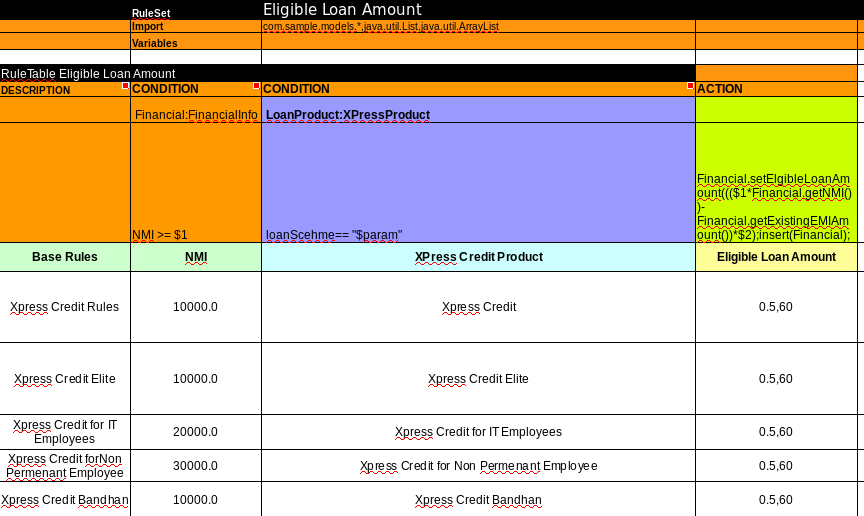The image size is (864, 516).
Task: Select the RuleSet label cell
Action: (x=196, y=10)
